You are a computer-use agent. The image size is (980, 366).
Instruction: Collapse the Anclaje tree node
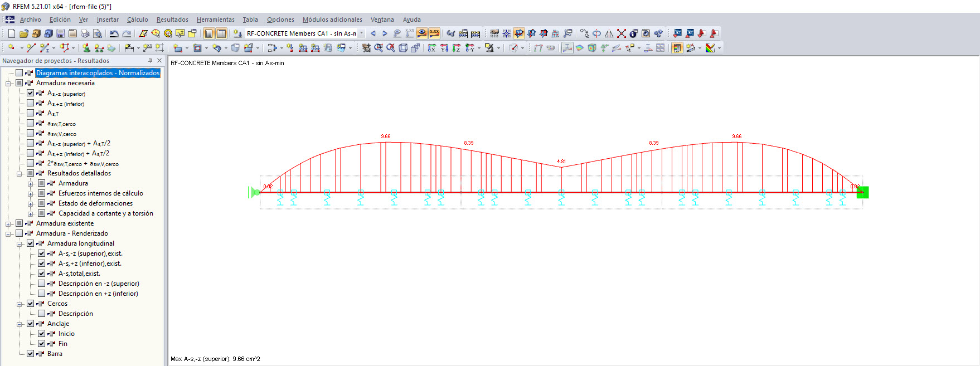coord(20,324)
